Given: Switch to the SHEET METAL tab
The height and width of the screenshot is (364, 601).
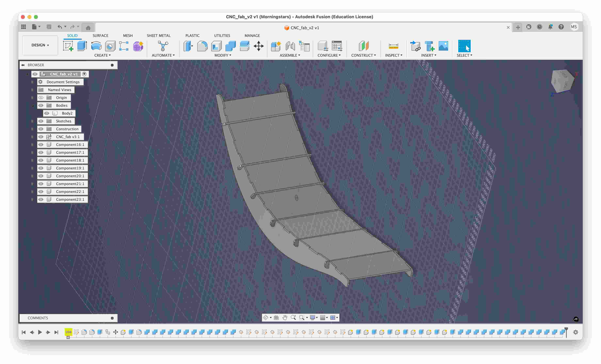Looking at the screenshot, I should pos(159,36).
